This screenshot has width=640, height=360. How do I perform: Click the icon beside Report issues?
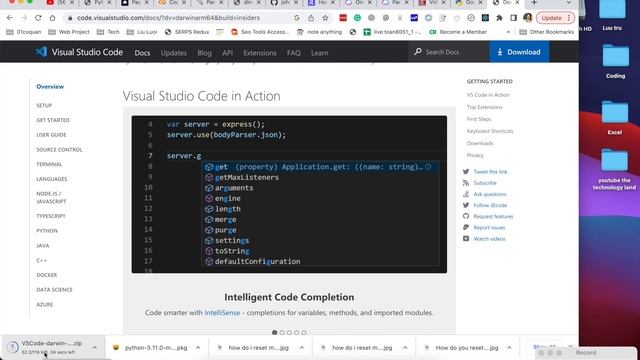466,227
